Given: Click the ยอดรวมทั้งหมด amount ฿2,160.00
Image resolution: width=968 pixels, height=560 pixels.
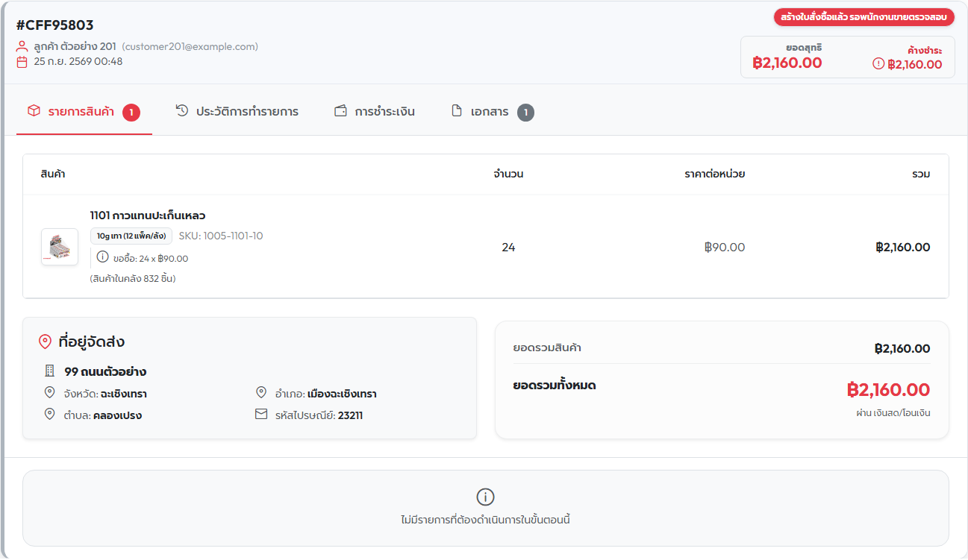Looking at the screenshot, I should pyautogui.click(x=888, y=390).
